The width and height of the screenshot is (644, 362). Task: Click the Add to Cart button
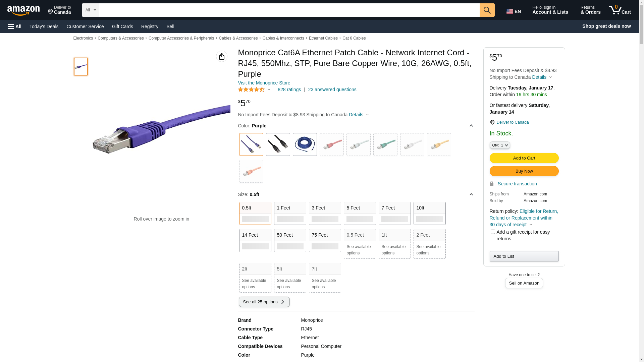pos(524,158)
